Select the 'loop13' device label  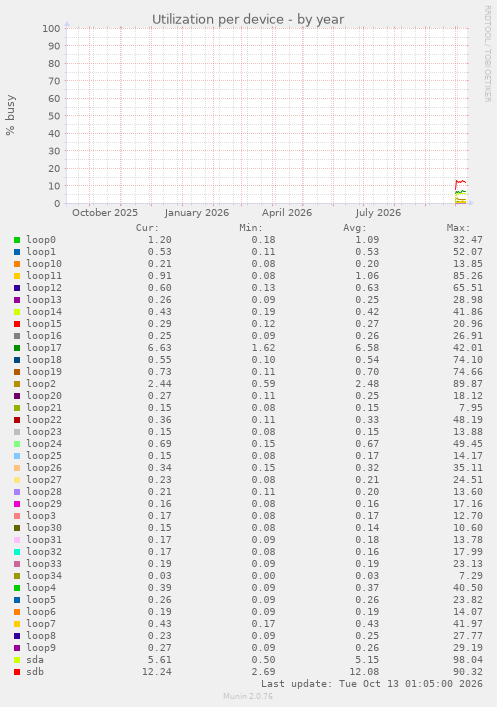click(44, 300)
